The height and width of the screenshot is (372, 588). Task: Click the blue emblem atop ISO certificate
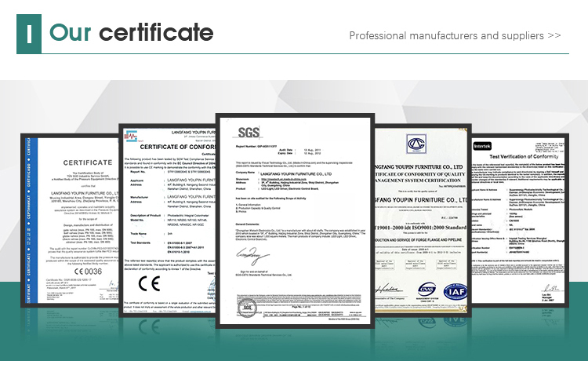tap(416, 144)
